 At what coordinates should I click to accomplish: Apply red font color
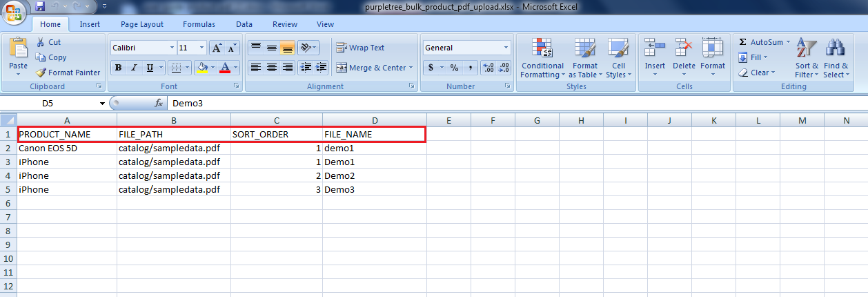[224, 68]
